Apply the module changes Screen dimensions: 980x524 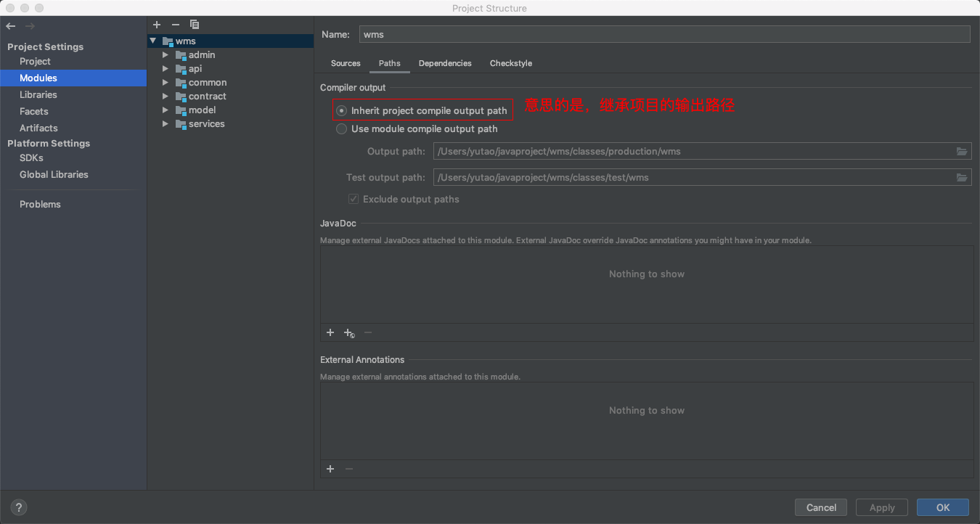[881, 507]
